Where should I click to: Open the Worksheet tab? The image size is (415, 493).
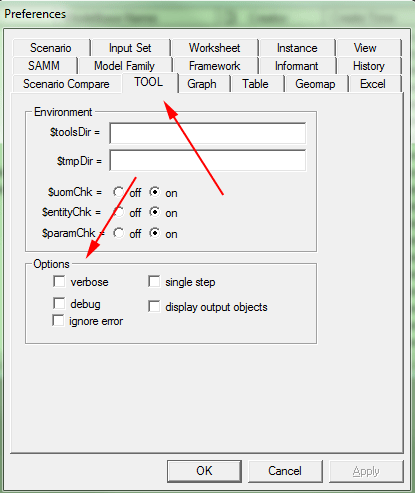point(214,48)
